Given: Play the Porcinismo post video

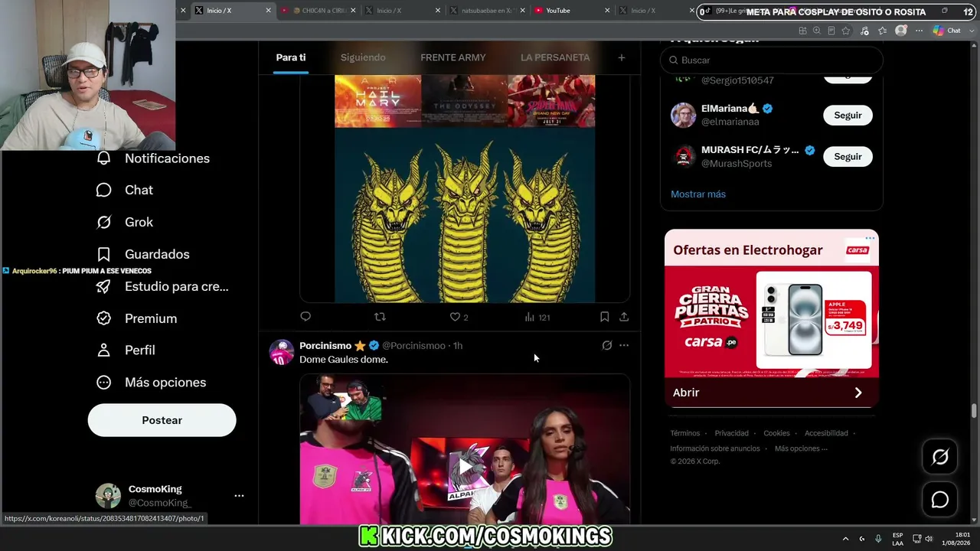Looking at the screenshot, I should (465, 466).
